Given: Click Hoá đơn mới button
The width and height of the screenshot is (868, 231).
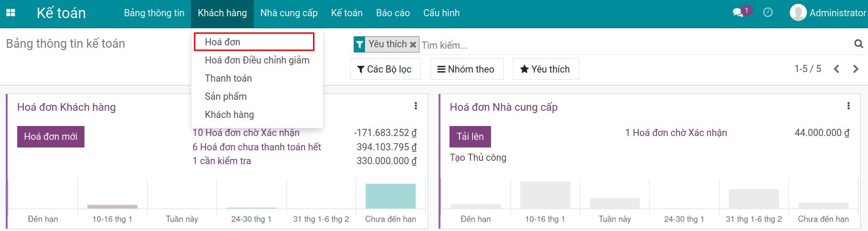Looking at the screenshot, I should point(51,136).
